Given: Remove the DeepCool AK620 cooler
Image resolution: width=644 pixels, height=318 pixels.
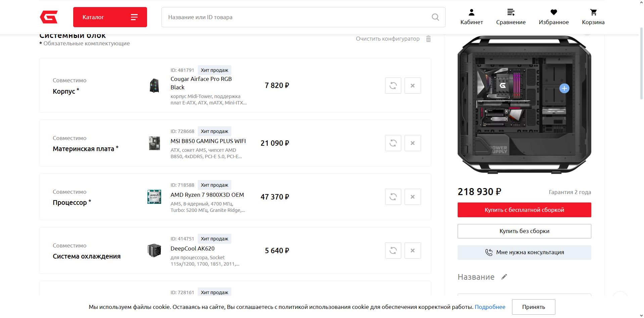Looking at the screenshot, I should pyautogui.click(x=413, y=251).
